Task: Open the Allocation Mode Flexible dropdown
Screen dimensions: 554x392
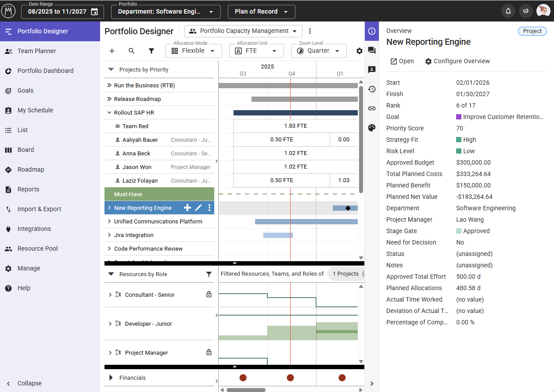Action: [x=193, y=51]
